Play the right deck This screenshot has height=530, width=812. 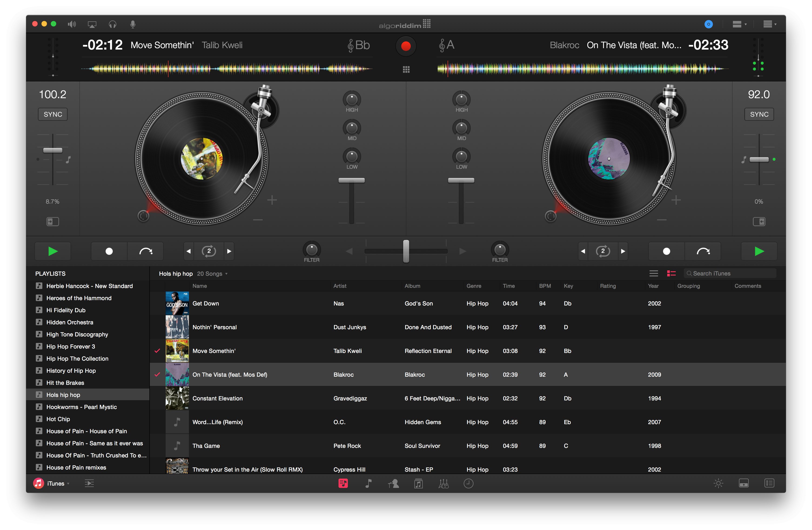759,252
